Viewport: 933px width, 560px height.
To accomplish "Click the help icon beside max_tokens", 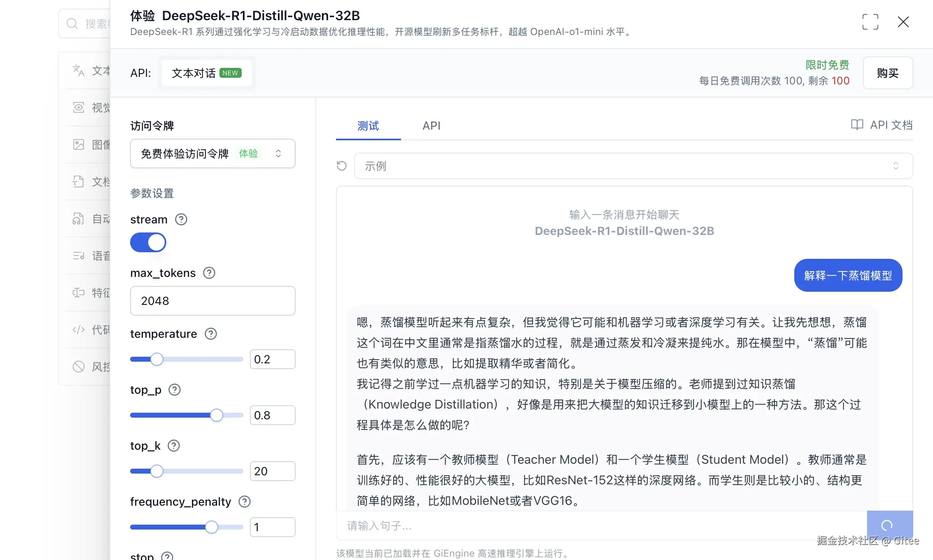I will (209, 273).
